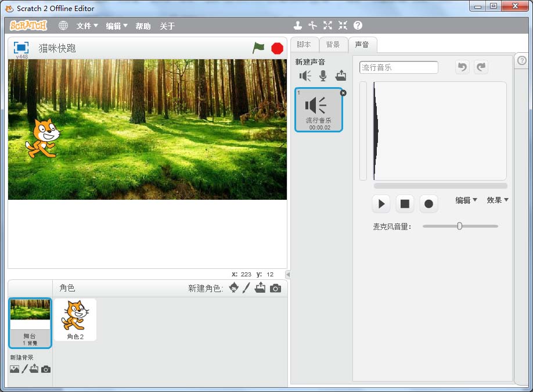Switch to the 背景 tab

pos(333,45)
